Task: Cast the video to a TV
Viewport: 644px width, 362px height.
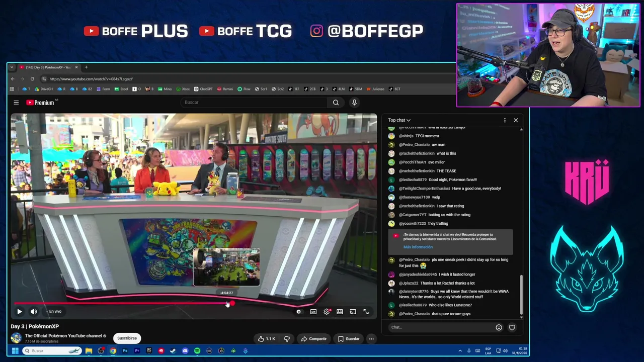Action: tap(353, 312)
